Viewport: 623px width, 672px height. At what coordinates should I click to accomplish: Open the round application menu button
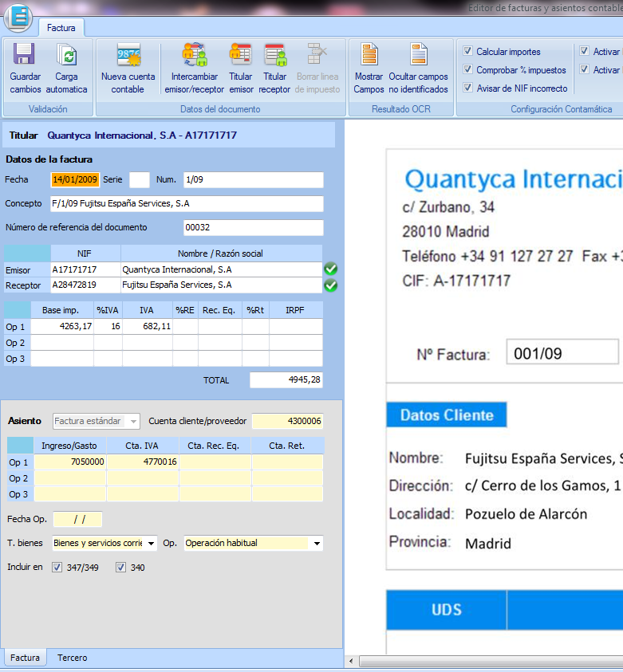click(x=18, y=18)
